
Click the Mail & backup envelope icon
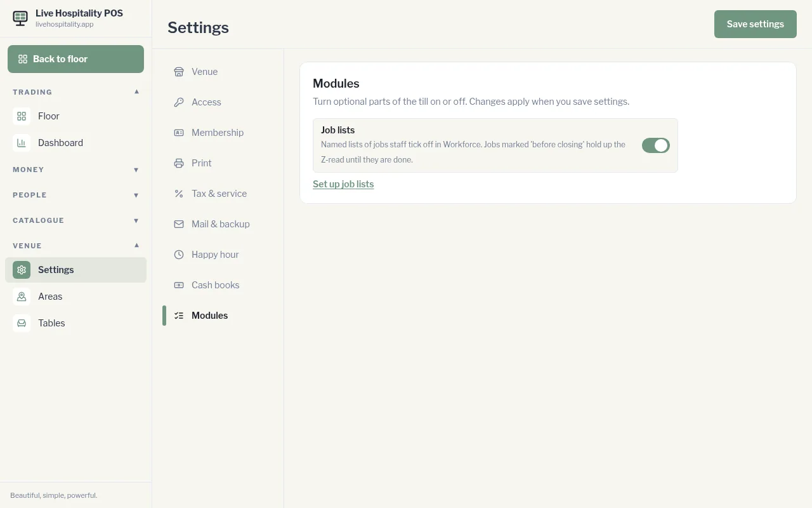pyautogui.click(x=179, y=224)
